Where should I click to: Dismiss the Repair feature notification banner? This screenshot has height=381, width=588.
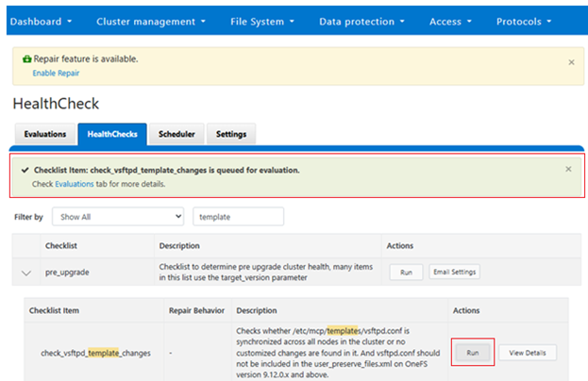click(x=570, y=62)
